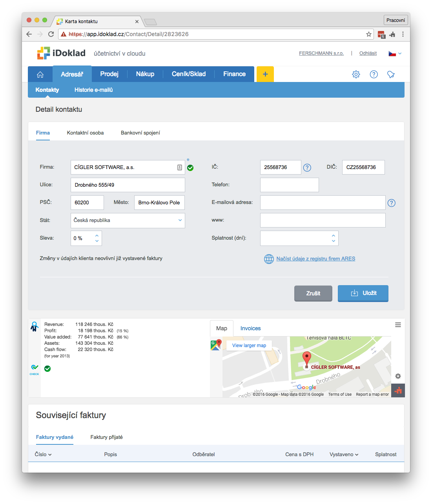432x504 pixels.
Task: Switch to the Historie e-mailů section
Action: [94, 90]
